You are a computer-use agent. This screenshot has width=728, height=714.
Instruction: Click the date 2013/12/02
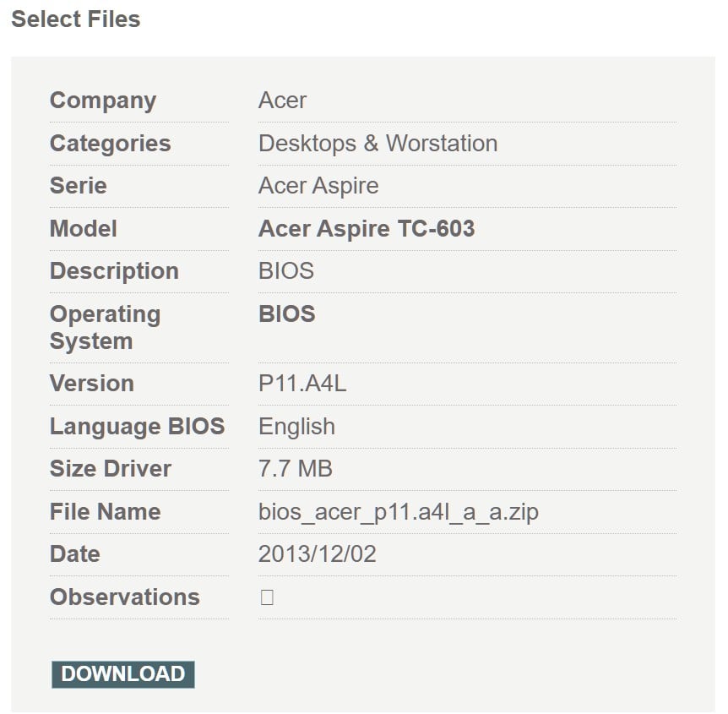(x=317, y=553)
